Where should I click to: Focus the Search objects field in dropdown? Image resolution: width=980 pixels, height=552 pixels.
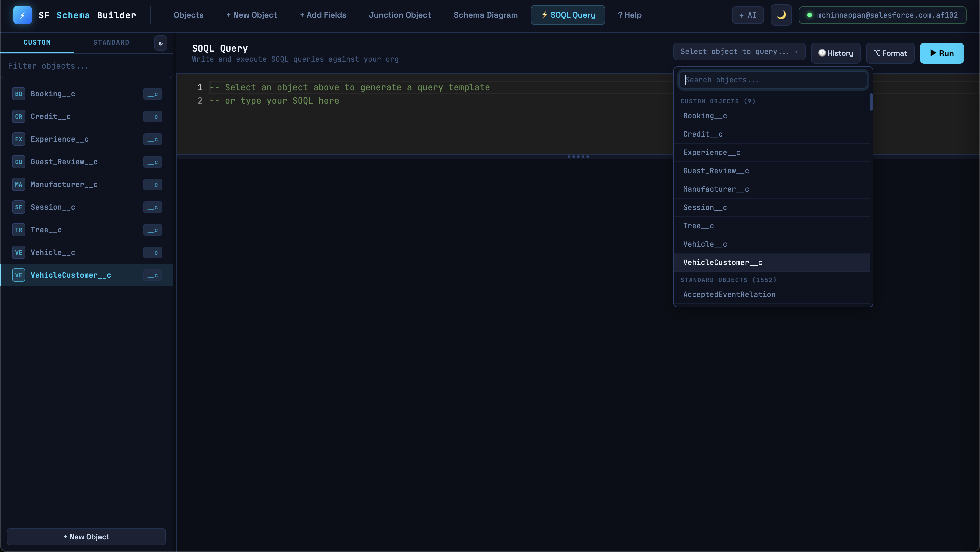[773, 80]
